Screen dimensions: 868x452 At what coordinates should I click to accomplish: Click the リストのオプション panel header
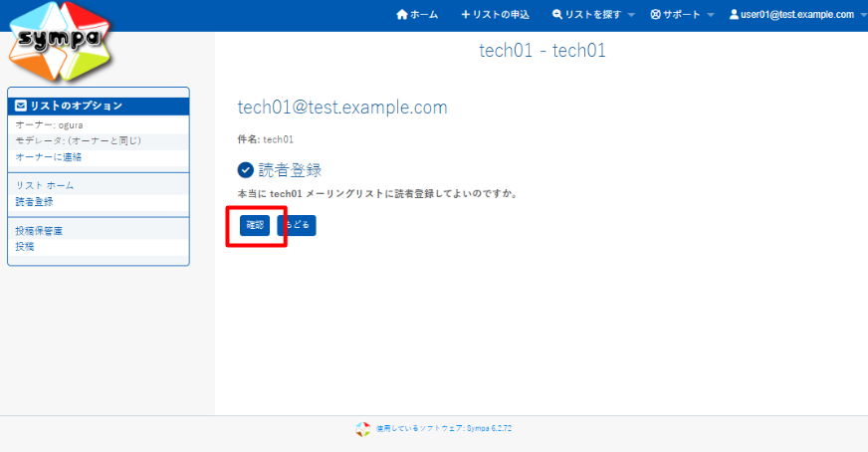click(x=99, y=106)
